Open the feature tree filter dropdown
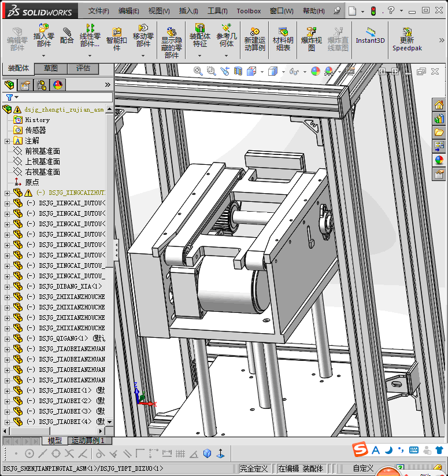This screenshot has width=448, height=476. [12, 97]
